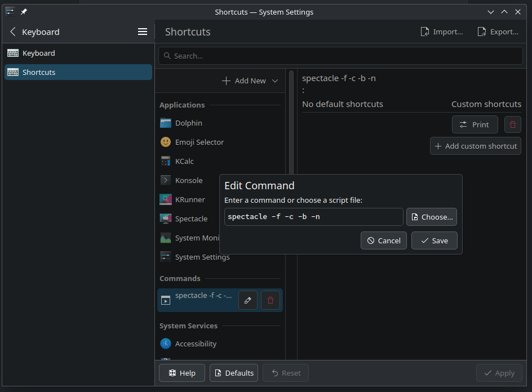Click the command script icon beside spectacle entry

166,300
